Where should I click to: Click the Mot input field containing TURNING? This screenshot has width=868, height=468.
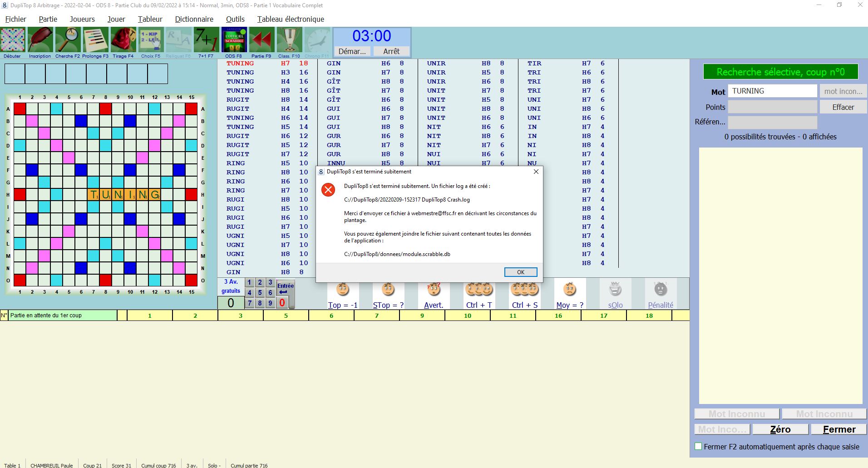pos(772,91)
